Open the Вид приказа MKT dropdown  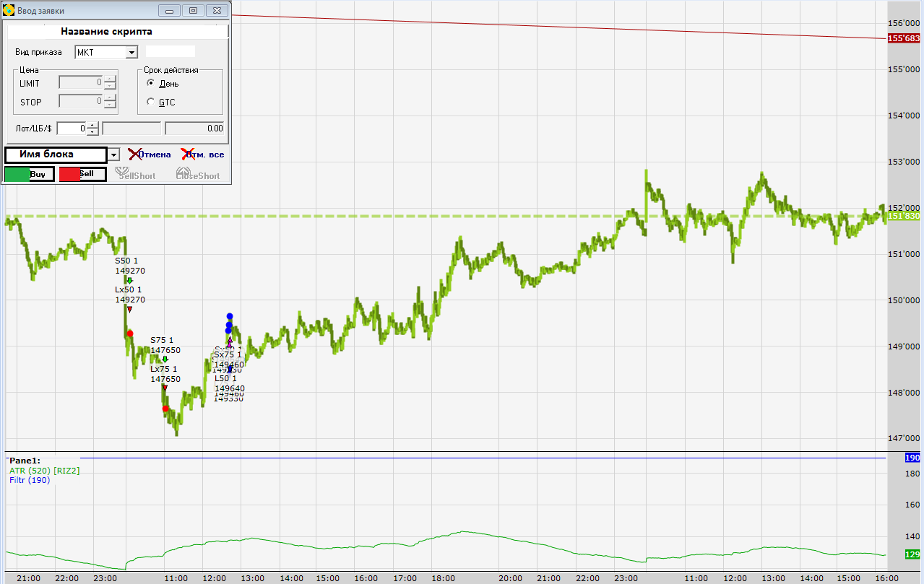click(106, 52)
